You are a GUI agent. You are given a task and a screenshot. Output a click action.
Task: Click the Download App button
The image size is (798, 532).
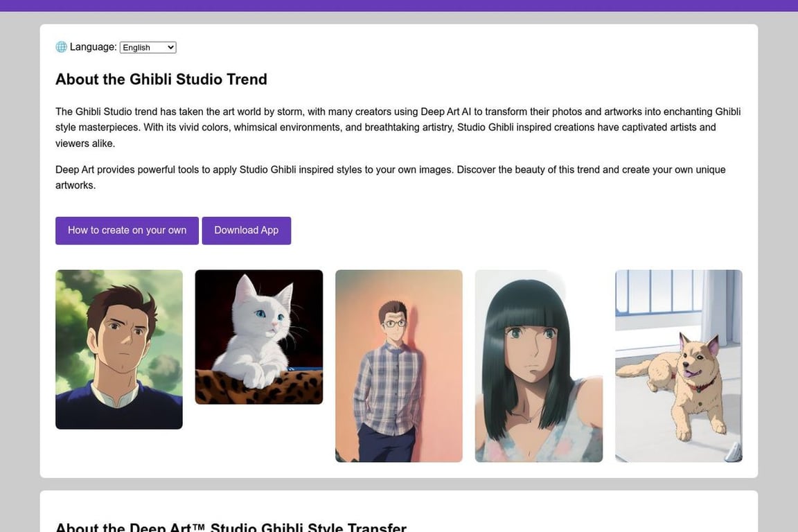coord(247,231)
